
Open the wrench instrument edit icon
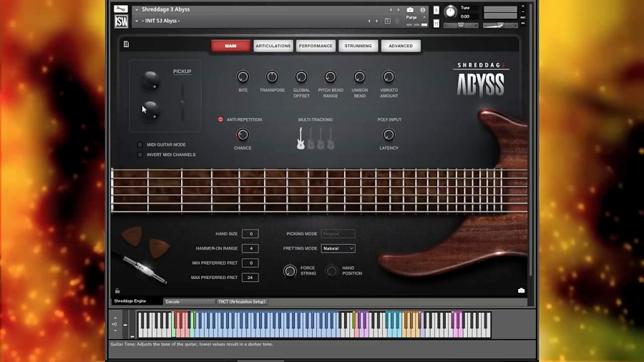tap(121, 9)
